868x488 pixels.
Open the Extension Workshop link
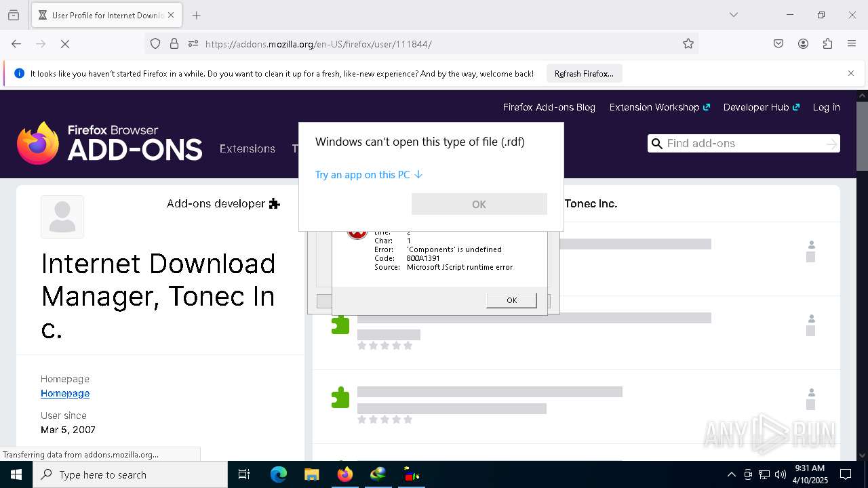pyautogui.click(x=659, y=107)
